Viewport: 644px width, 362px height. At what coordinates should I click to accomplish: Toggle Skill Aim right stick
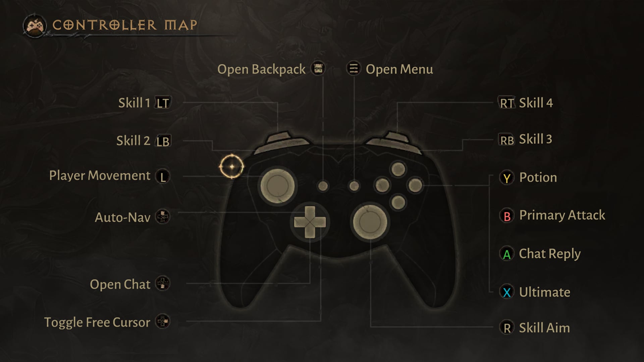[504, 327]
